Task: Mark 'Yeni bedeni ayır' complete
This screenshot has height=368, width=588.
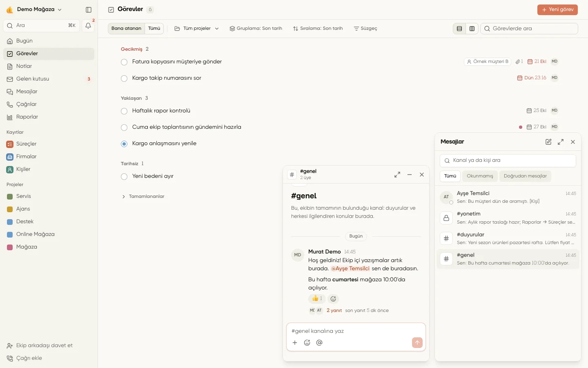Action: pyautogui.click(x=124, y=177)
